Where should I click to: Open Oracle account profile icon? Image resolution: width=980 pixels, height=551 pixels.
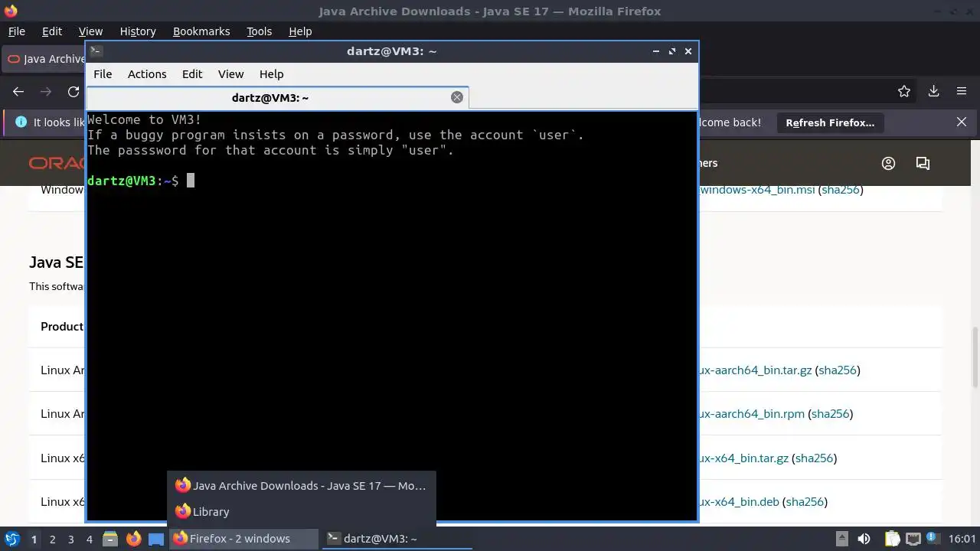click(x=888, y=163)
